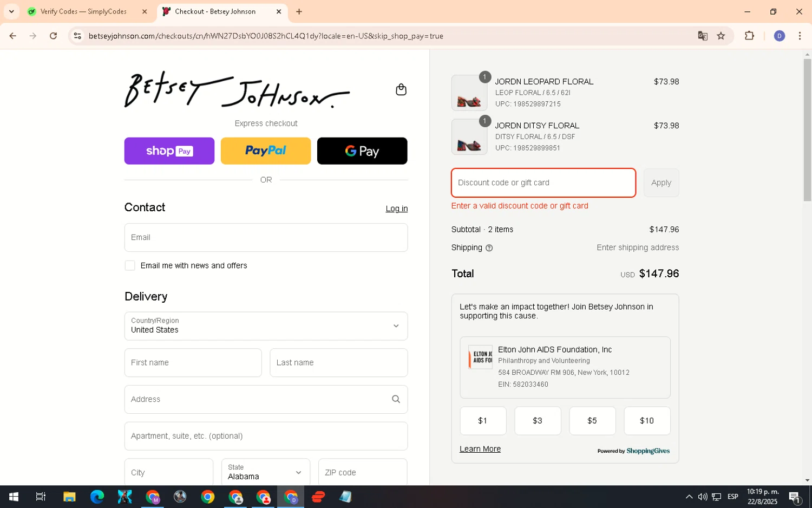Click the City input field
Image resolution: width=812 pixels, height=508 pixels.
169,472
